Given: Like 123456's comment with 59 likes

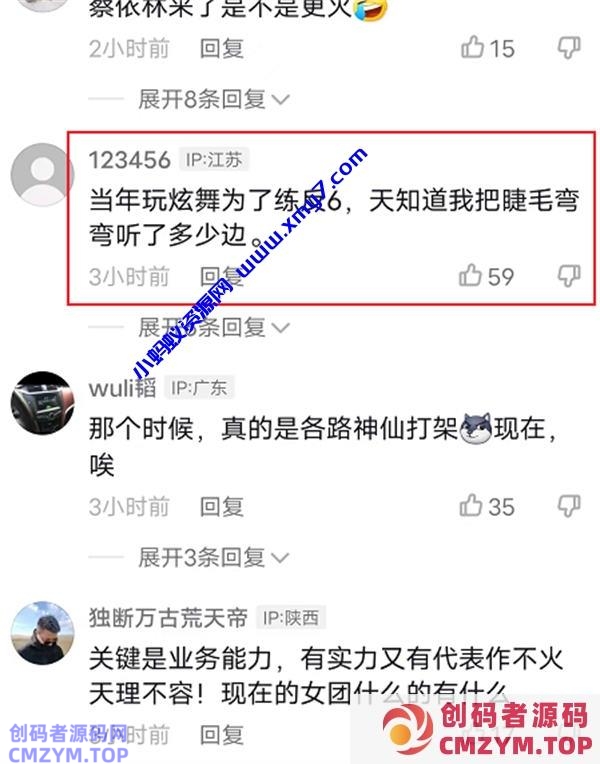Looking at the screenshot, I should (x=470, y=275).
